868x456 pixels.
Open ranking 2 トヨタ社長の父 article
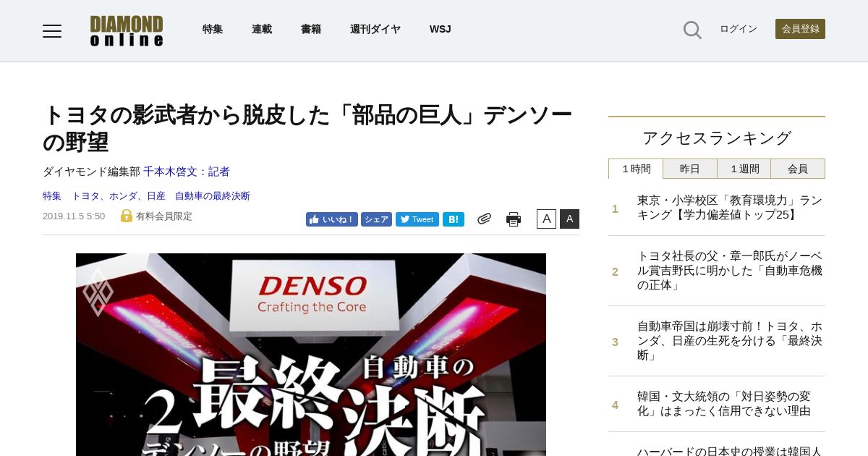[x=729, y=271]
